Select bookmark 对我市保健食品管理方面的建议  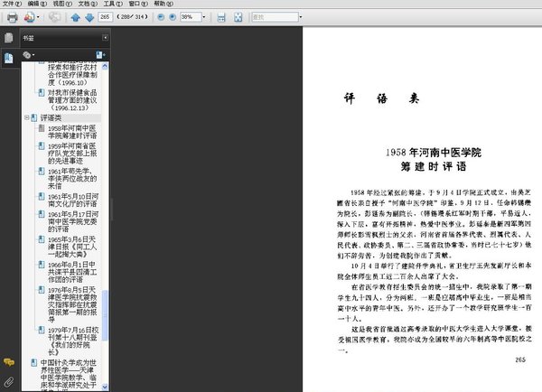72,100
